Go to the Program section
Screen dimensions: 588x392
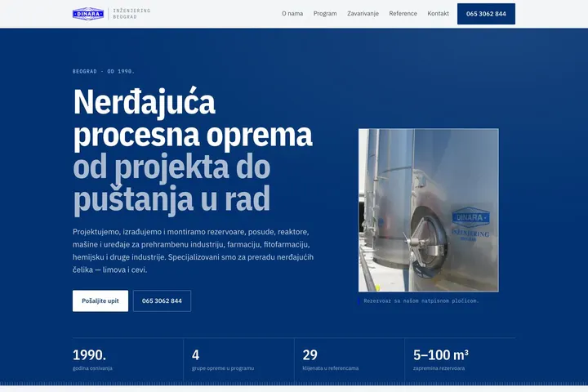pyautogui.click(x=325, y=14)
